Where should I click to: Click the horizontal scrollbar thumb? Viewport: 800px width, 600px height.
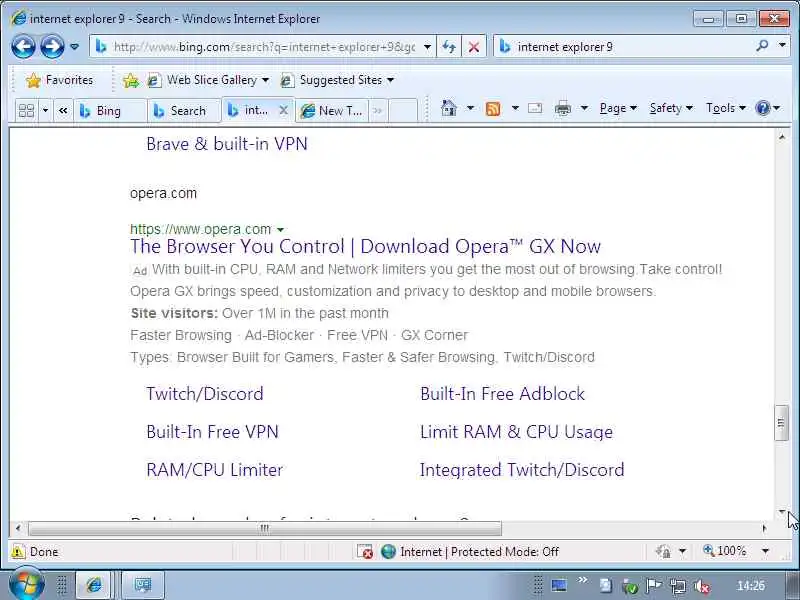pos(264,529)
